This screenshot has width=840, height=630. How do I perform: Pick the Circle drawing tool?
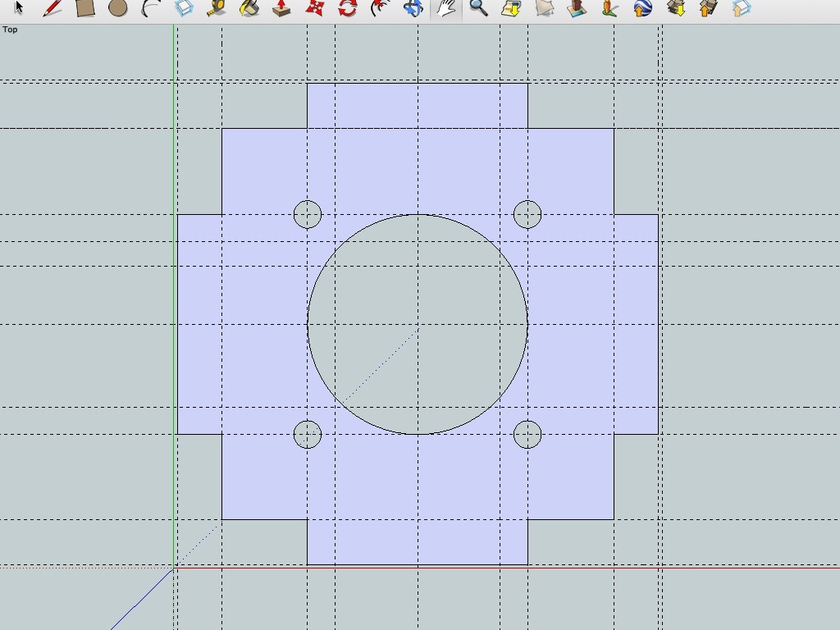point(118,7)
